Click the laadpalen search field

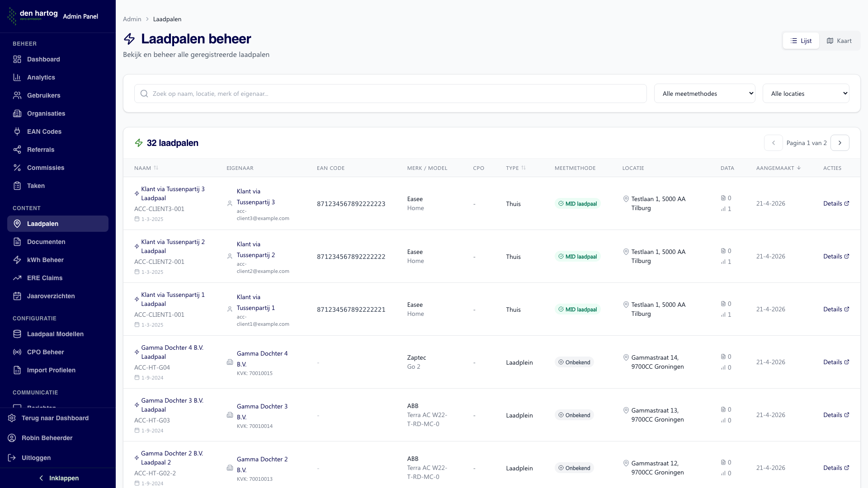pyautogui.click(x=390, y=94)
